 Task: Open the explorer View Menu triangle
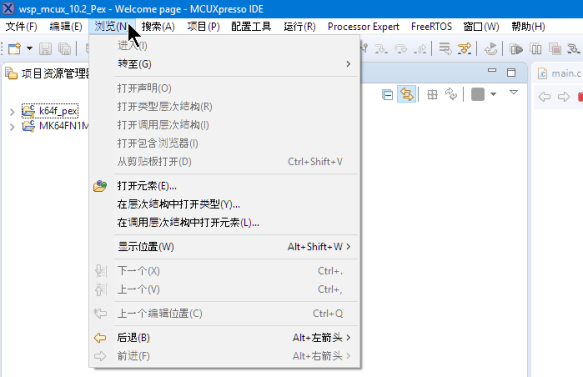coord(513,92)
